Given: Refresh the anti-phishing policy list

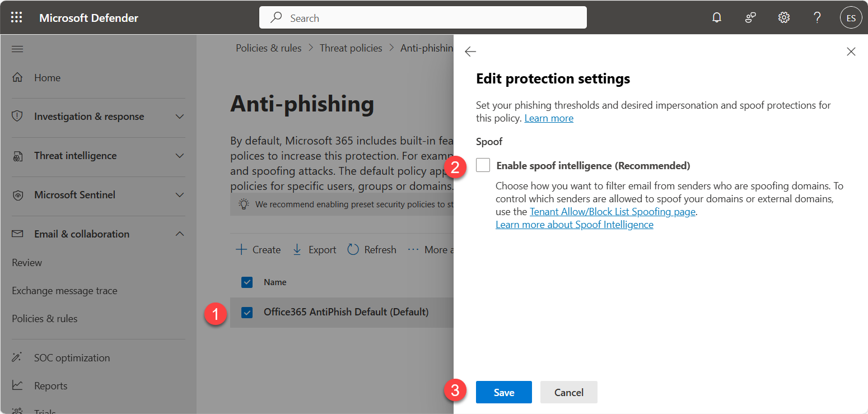Looking at the screenshot, I should pyautogui.click(x=371, y=249).
